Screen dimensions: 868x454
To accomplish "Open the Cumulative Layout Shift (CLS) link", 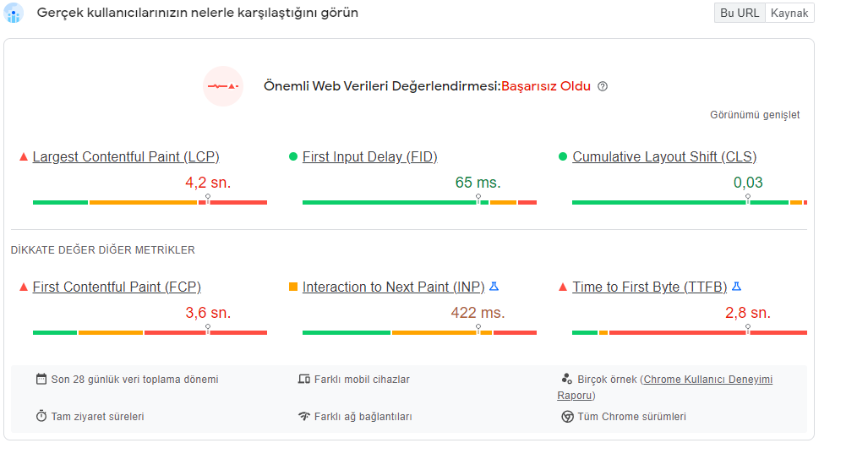I will [x=664, y=156].
